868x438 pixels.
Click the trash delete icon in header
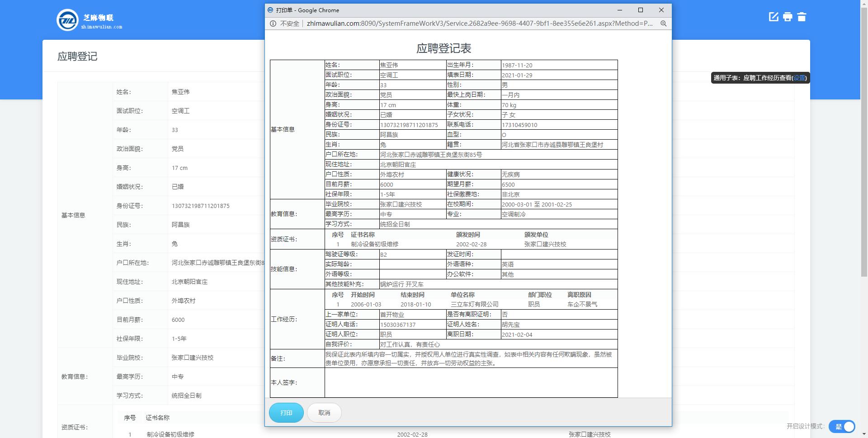coord(802,17)
